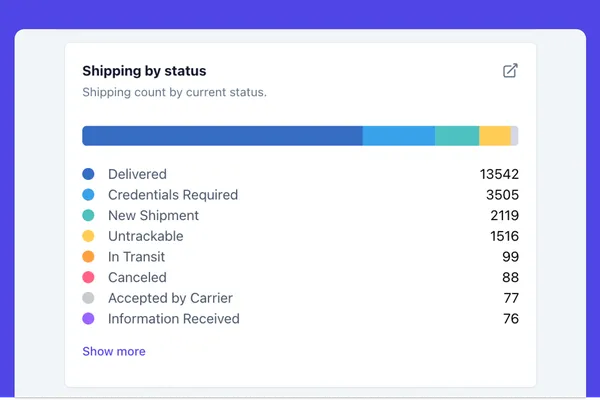Click the Delivered segment of status bar
This screenshot has width=600, height=400.
pos(222,136)
